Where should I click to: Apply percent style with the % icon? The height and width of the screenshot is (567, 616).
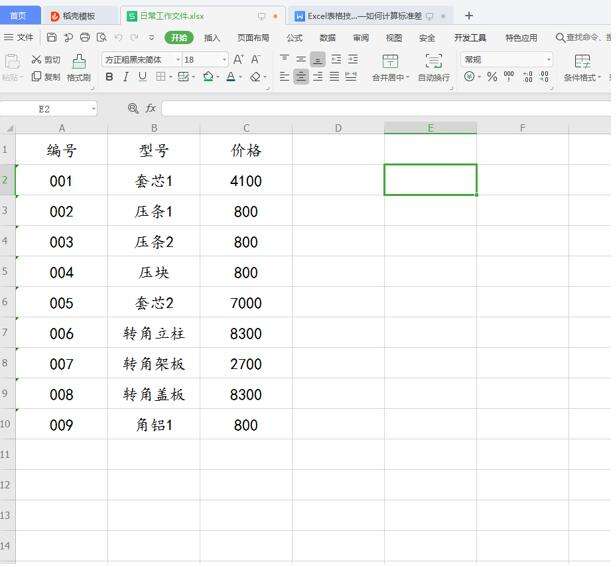(x=492, y=77)
